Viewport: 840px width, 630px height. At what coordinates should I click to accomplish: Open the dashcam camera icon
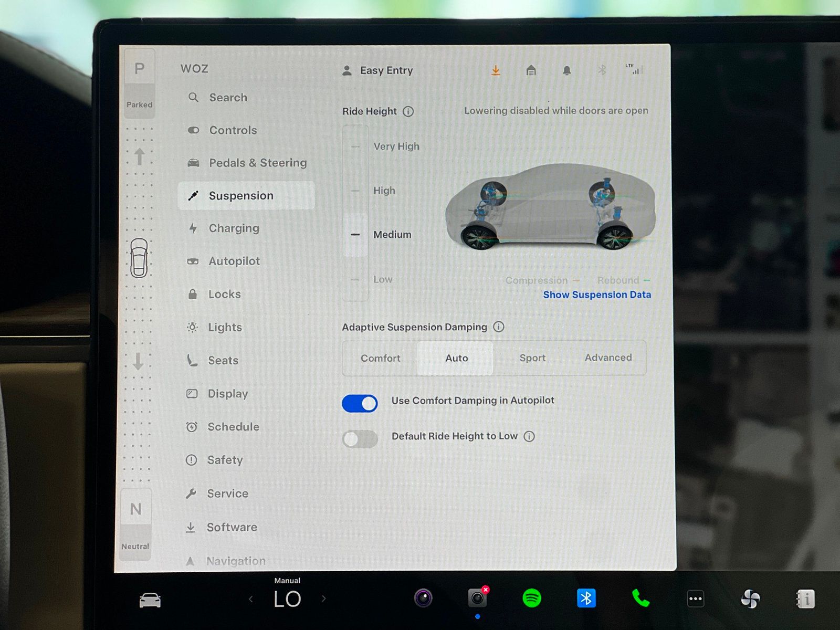477,598
